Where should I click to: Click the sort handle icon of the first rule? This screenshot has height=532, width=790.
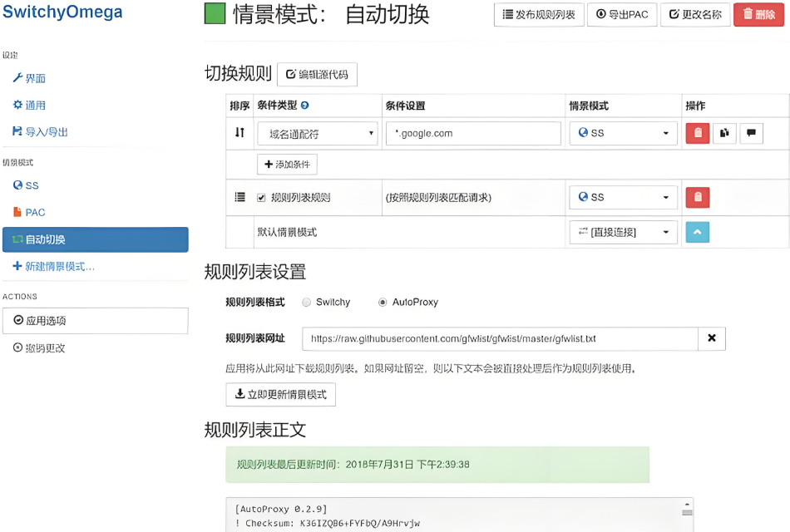[239, 133]
